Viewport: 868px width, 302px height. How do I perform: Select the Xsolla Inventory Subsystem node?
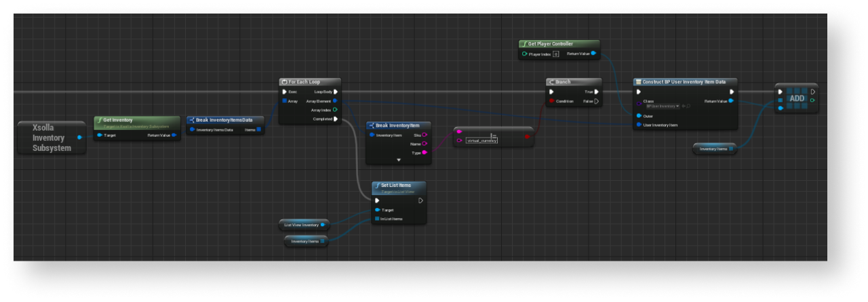pyautogui.click(x=52, y=137)
